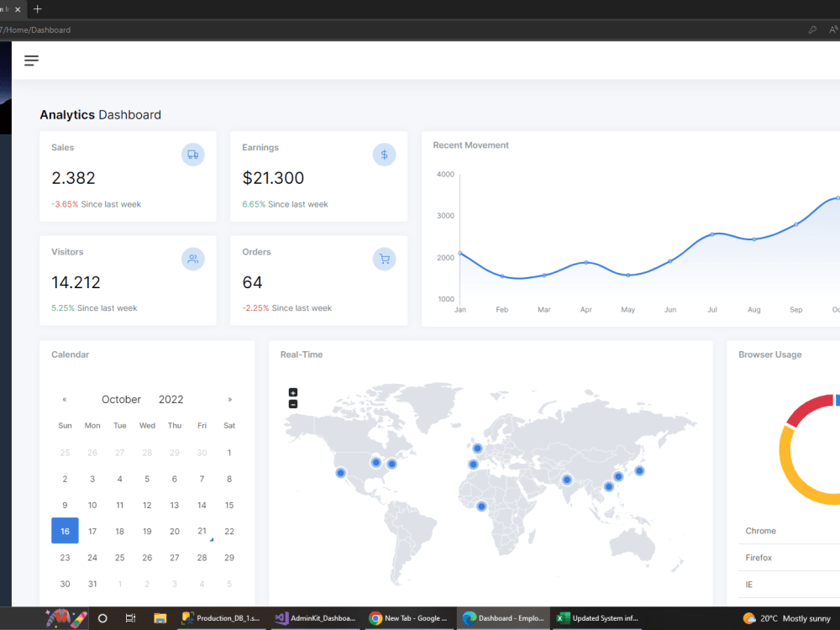Select October 16 in the calendar
The width and height of the screenshot is (840, 630).
point(65,531)
